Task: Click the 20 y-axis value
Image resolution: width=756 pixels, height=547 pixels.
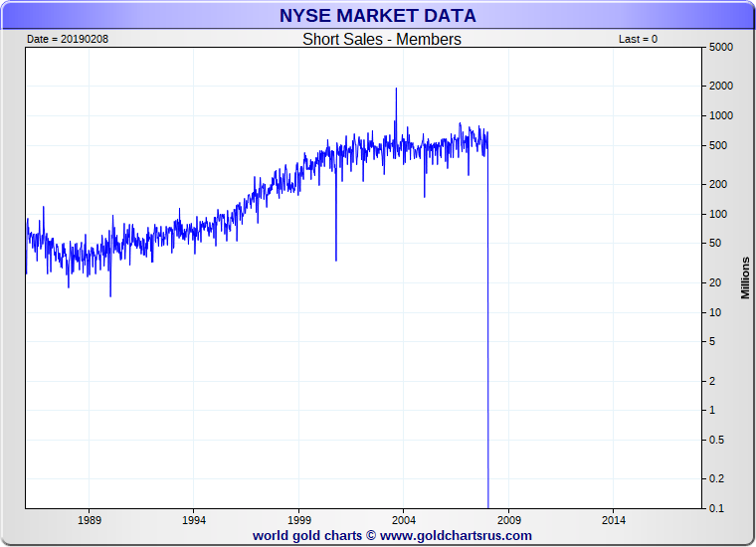Action: click(715, 282)
